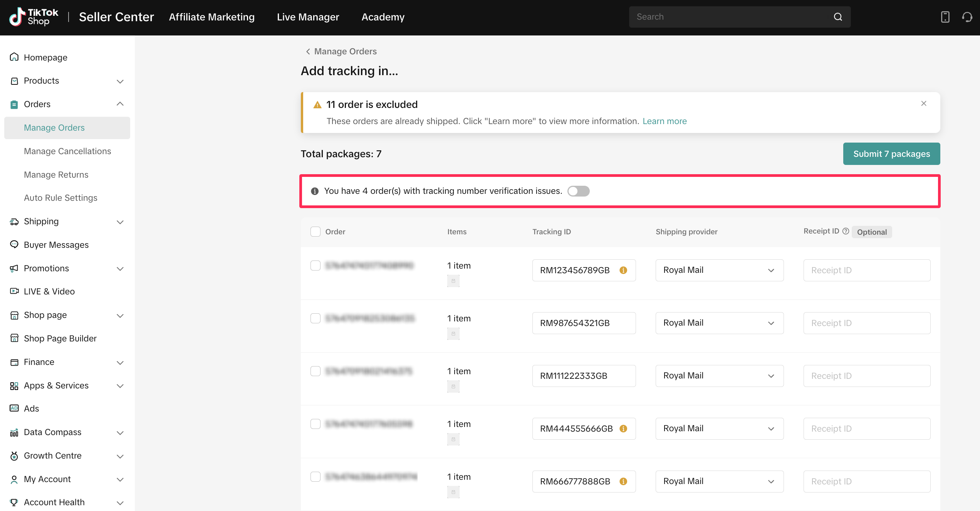Click the first row Receipt ID field
Screen dimensions: 980x511
867,270
